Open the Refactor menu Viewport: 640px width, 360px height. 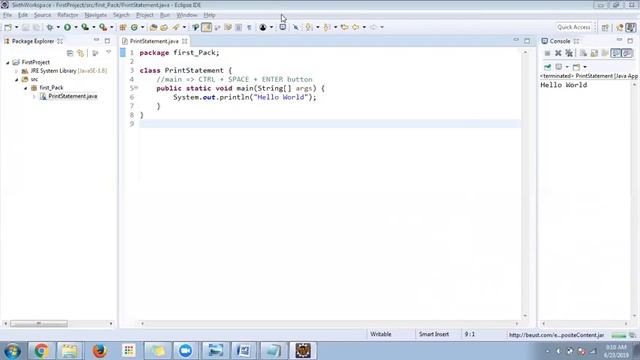pyautogui.click(x=68, y=15)
